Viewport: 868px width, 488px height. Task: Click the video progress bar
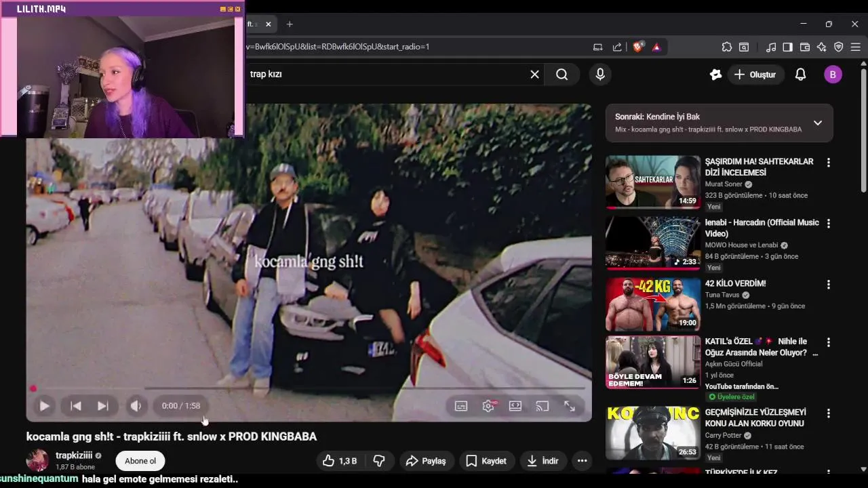point(309,388)
